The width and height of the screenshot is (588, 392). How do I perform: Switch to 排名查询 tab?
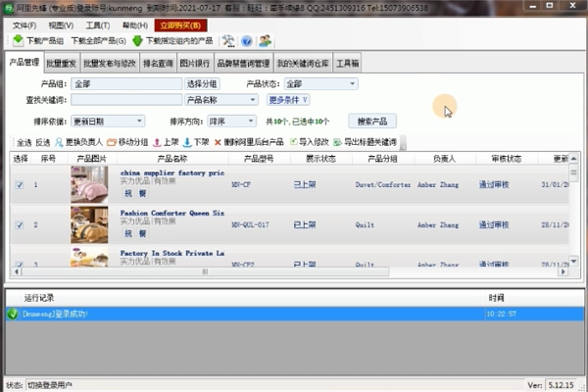pyautogui.click(x=158, y=64)
